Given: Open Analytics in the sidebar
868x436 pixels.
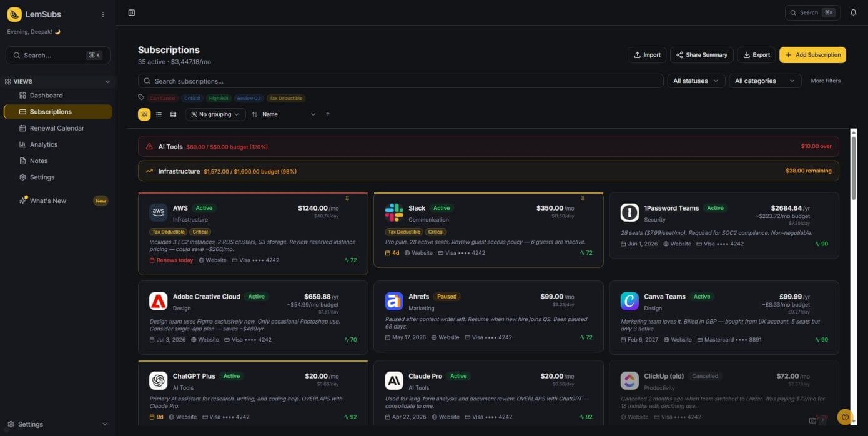Looking at the screenshot, I should [x=44, y=144].
